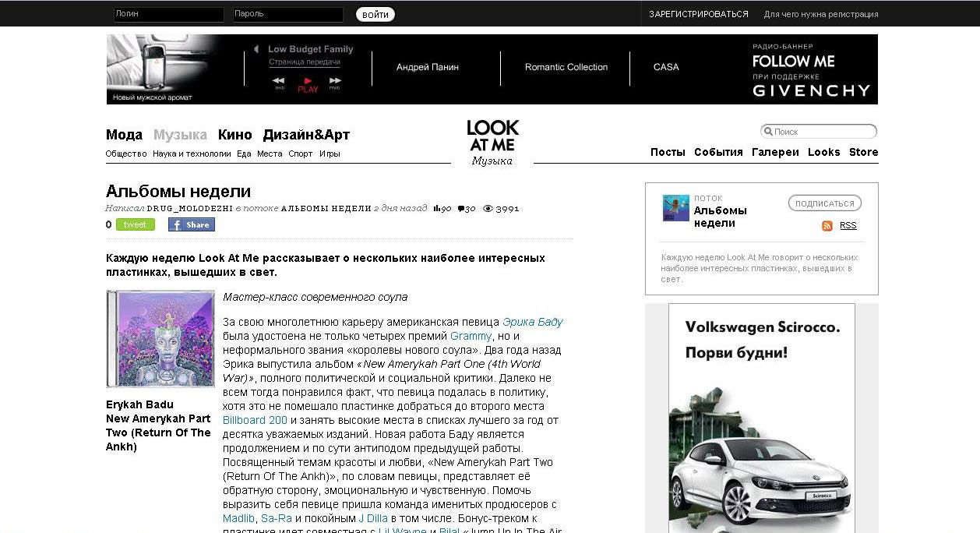Open the Игры subsection

click(x=330, y=154)
